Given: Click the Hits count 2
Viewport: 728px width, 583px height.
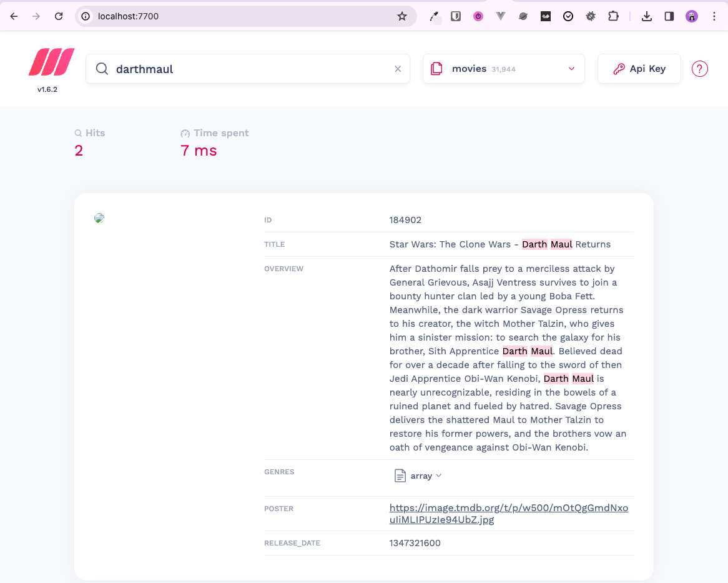Looking at the screenshot, I should (79, 151).
